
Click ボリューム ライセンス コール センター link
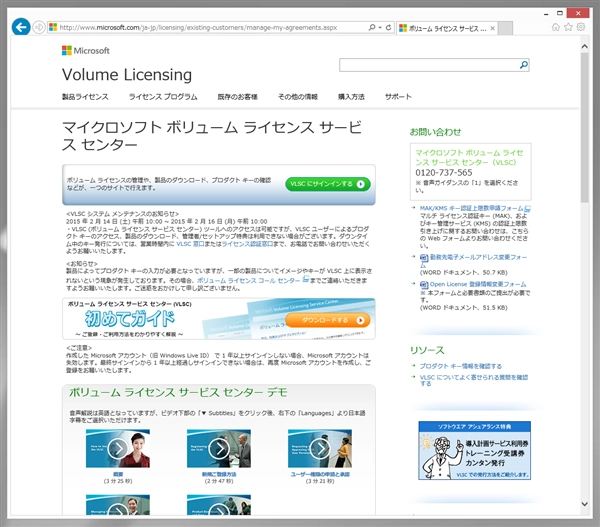click(249, 281)
